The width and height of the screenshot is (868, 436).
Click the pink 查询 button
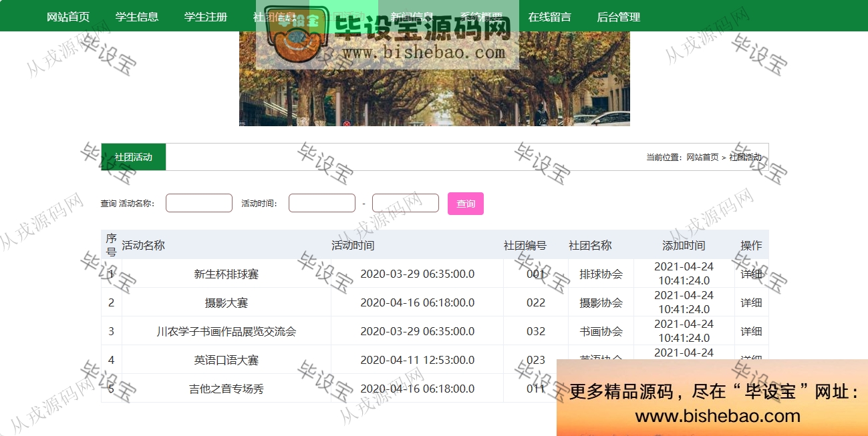(466, 204)
